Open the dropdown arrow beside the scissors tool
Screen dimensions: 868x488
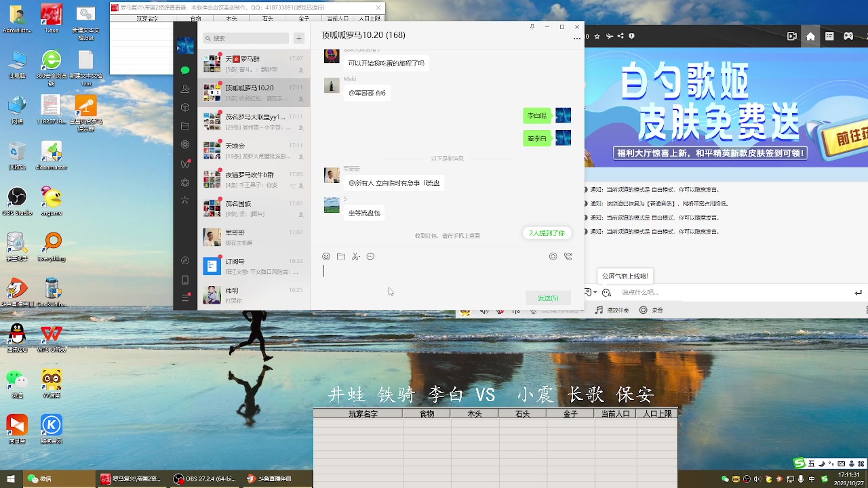[360, 256]
